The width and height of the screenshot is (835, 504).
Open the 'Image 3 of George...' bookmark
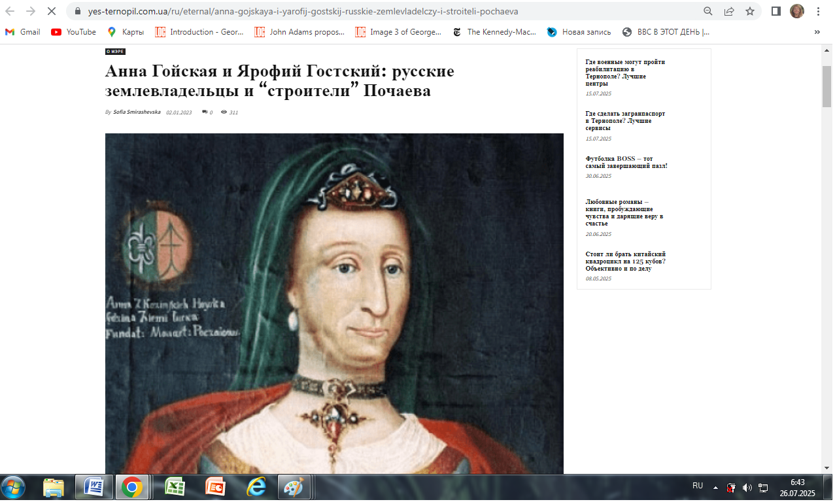point(399,32)
